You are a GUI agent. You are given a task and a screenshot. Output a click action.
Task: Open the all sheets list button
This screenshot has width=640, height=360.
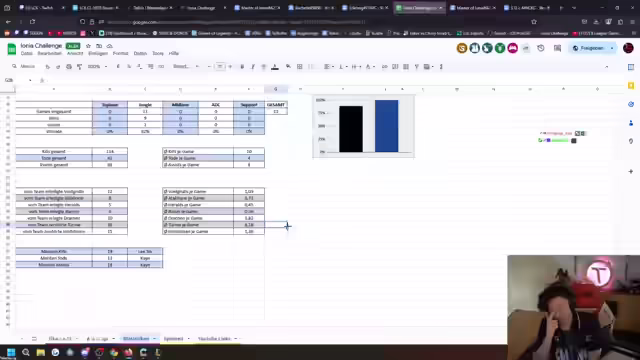[x=34, y=339]
